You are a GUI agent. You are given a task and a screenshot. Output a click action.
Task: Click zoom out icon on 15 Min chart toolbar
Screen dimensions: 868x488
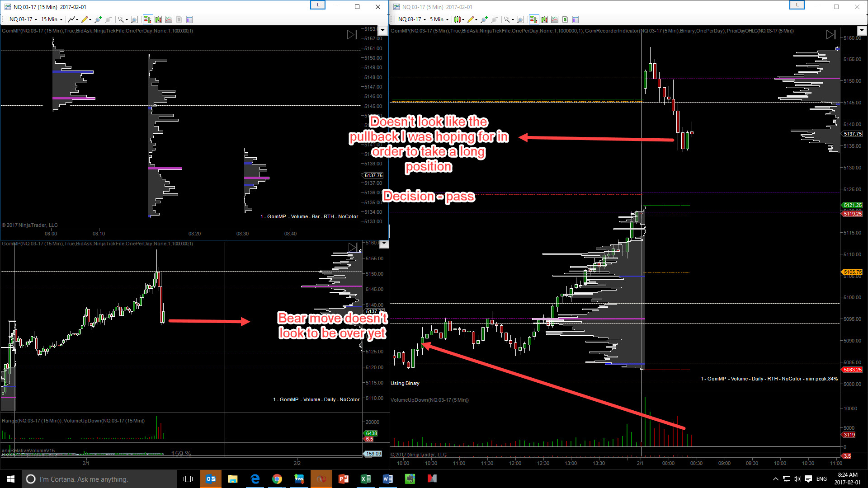pyautogui.click(x=108, y=19)
